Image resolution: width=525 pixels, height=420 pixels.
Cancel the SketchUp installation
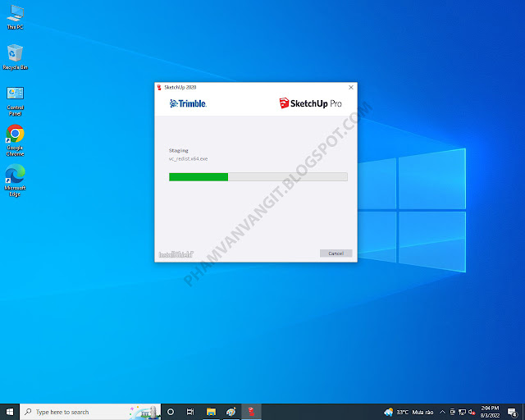point(336,253)
